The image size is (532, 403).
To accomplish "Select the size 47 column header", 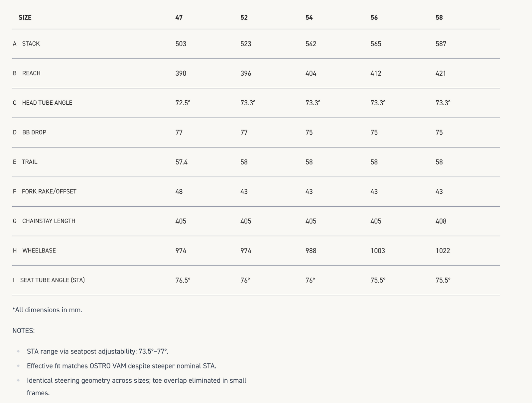I will [179, 18].
